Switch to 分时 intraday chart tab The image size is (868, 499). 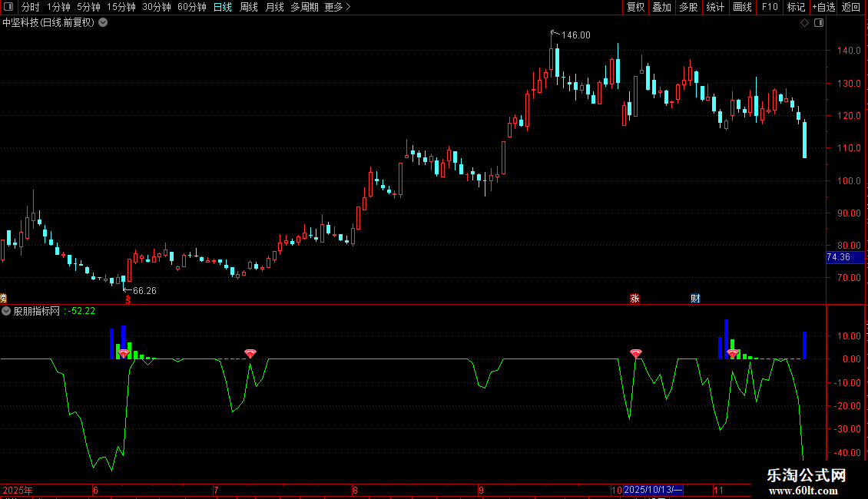[x=31, y=7]
